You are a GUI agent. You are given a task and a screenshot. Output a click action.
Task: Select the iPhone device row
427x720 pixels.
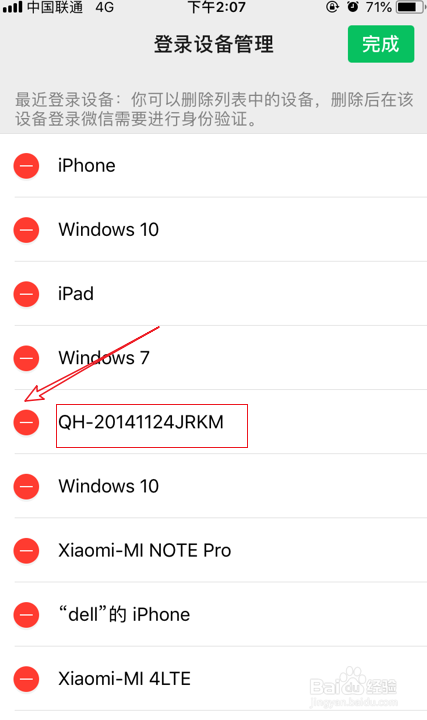[214, 166]
